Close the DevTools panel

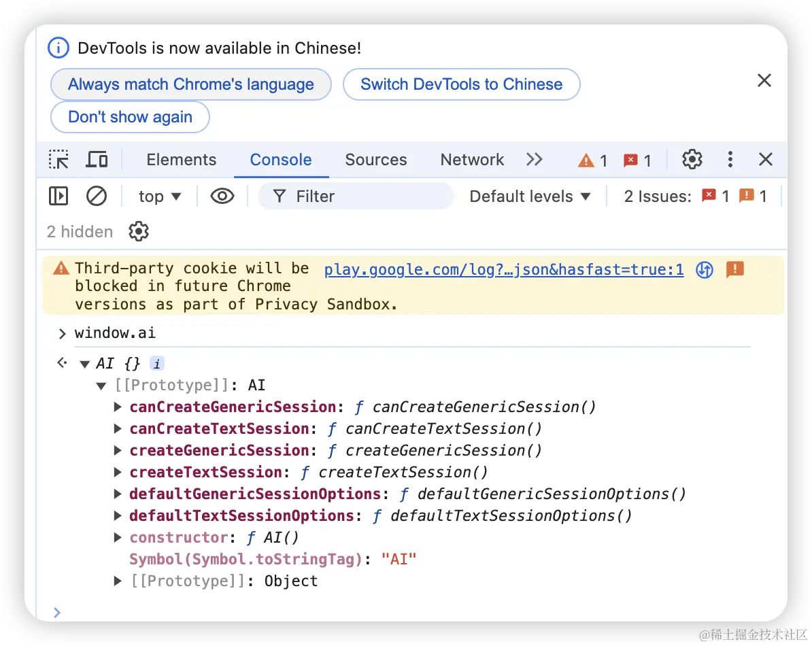pos(765,159)
